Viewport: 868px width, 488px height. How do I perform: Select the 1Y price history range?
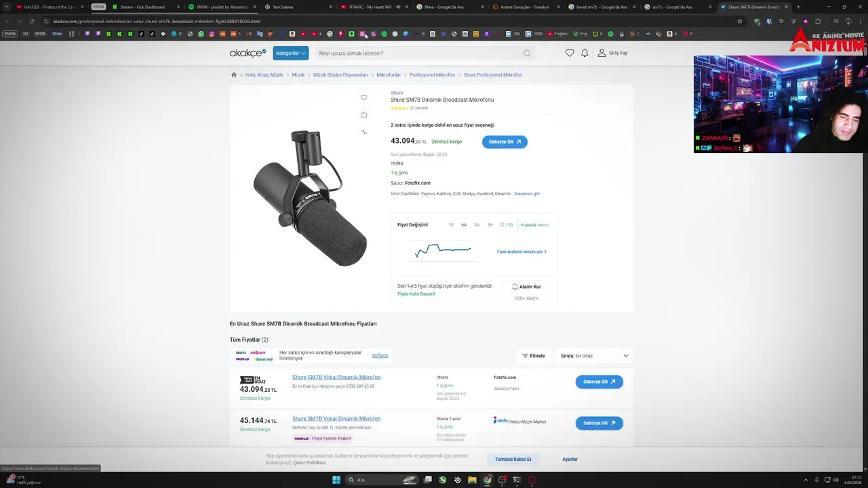[451, 225]
